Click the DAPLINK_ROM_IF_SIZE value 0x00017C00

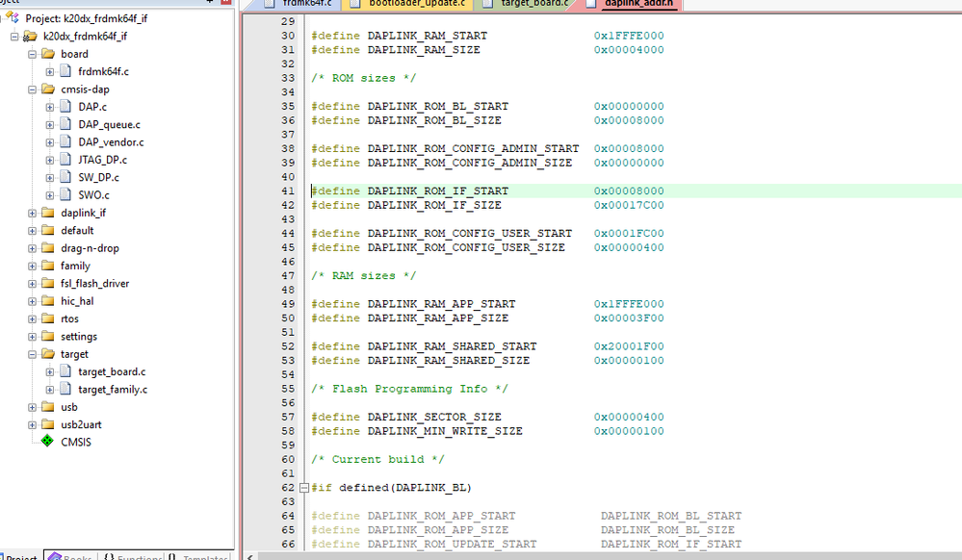[x=628, y=206]
